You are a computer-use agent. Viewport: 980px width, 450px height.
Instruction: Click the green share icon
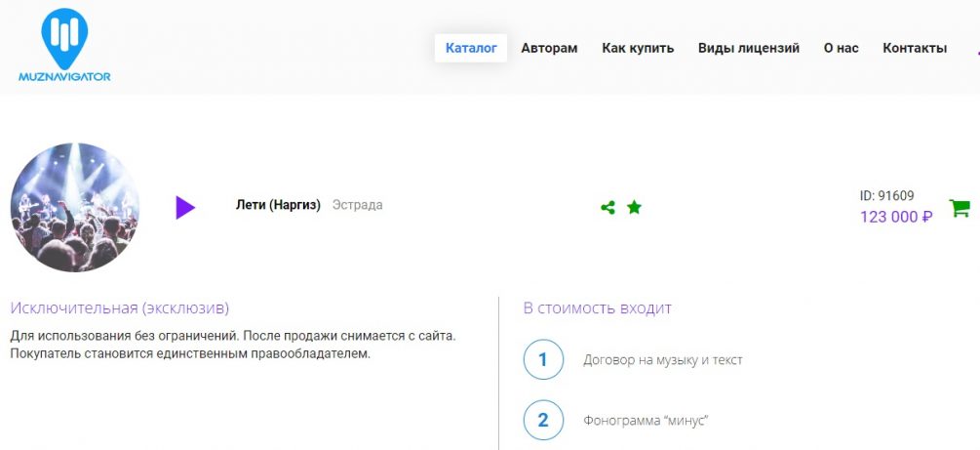click(x=608, y=207)
